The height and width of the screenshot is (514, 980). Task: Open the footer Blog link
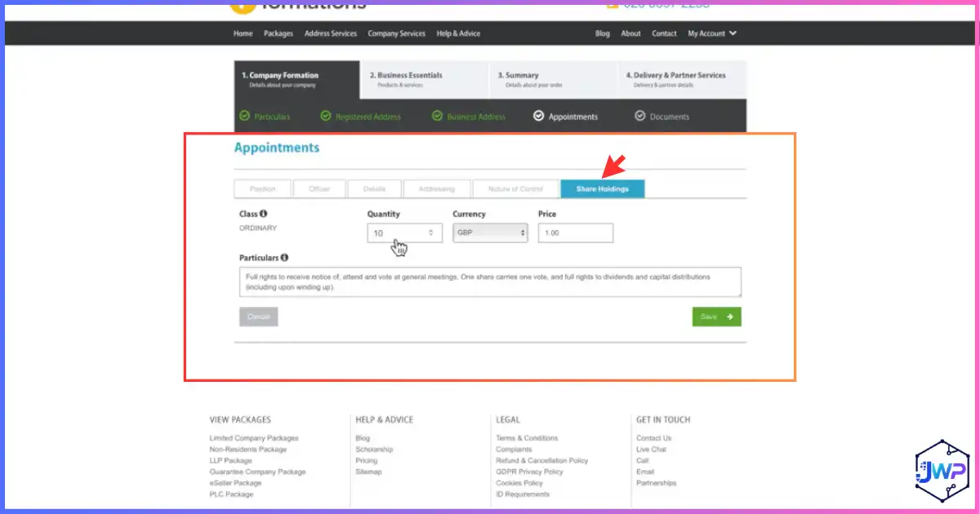[363, 438]
